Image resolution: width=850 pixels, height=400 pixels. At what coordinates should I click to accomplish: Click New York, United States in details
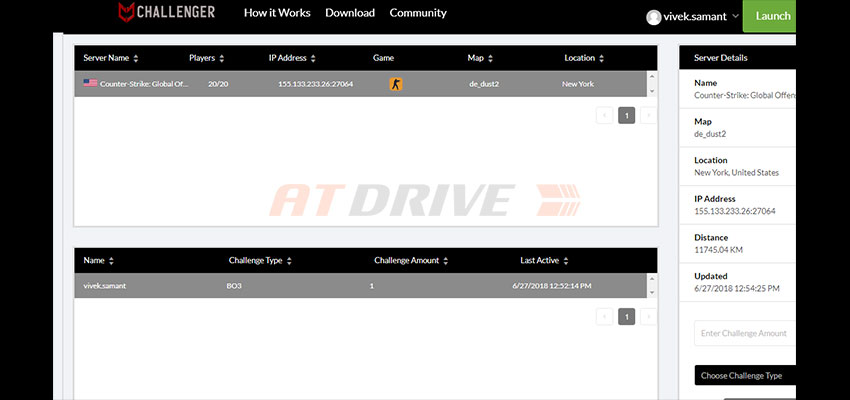point(736,173)
